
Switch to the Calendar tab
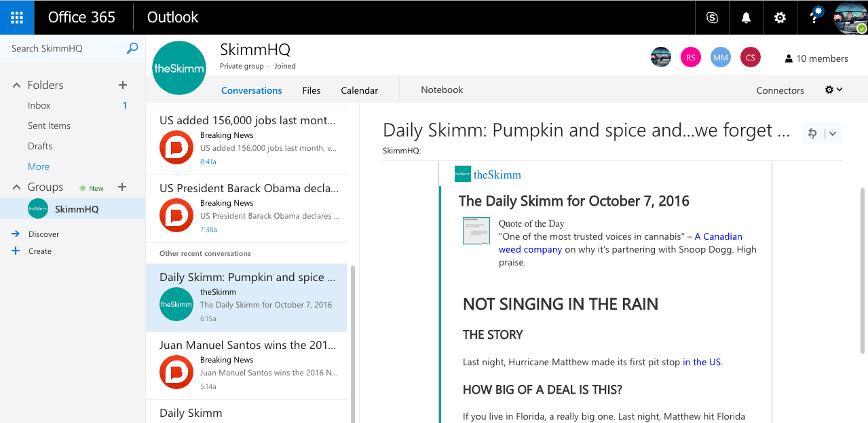pos(360,90)
